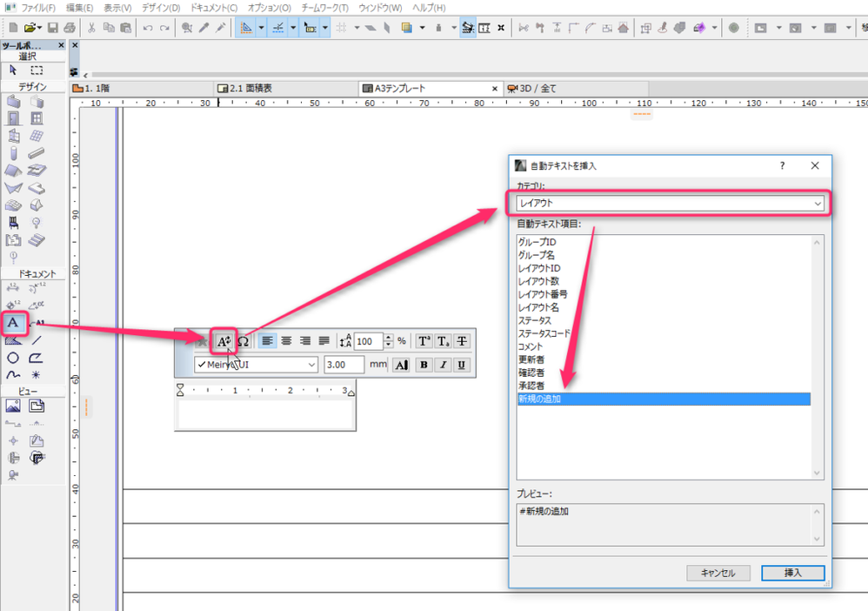This screenshot has height=611, width=868.
Task: Toggle right text alignment
Action: point(305,341)
